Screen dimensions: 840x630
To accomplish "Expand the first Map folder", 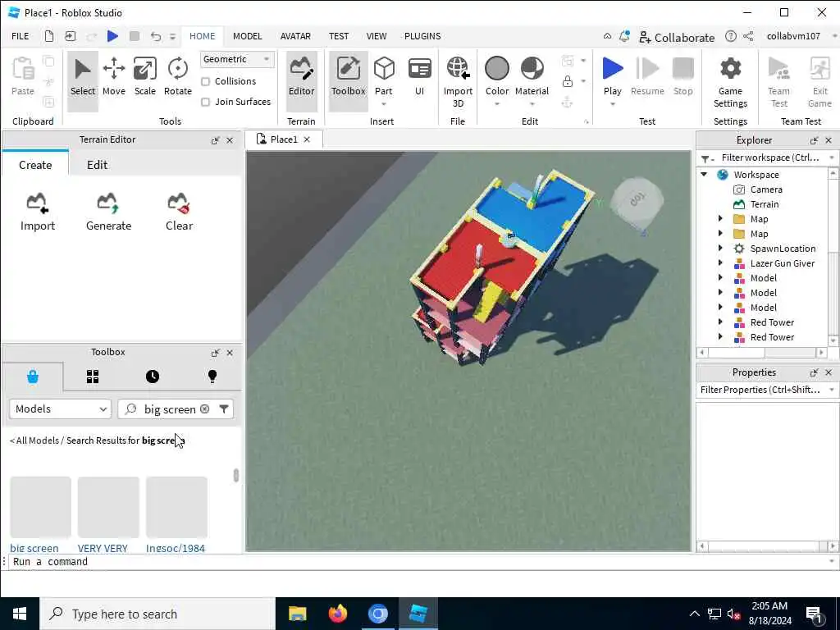I will 720,218.
